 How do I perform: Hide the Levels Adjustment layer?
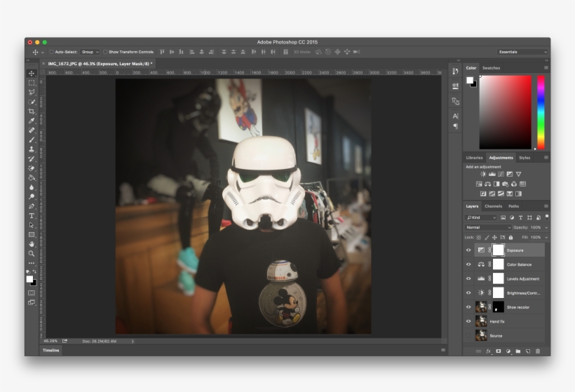point(468,278)
